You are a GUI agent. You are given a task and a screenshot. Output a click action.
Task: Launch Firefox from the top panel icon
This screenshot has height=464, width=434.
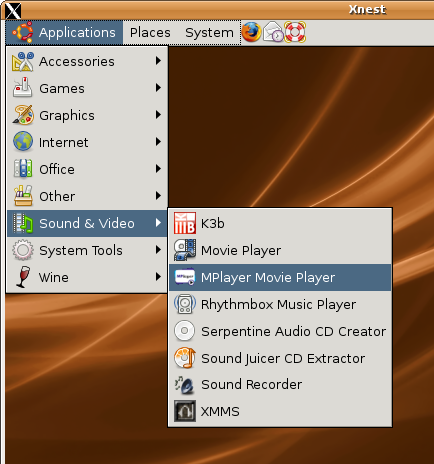[x=251, y=32]
